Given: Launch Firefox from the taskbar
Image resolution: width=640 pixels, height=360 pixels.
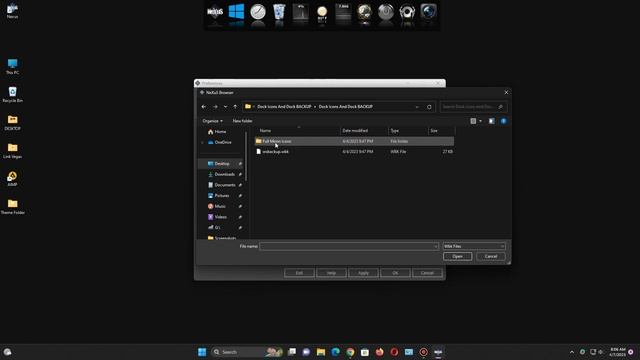Looking at the screenshot, I should tap(380, 352).
